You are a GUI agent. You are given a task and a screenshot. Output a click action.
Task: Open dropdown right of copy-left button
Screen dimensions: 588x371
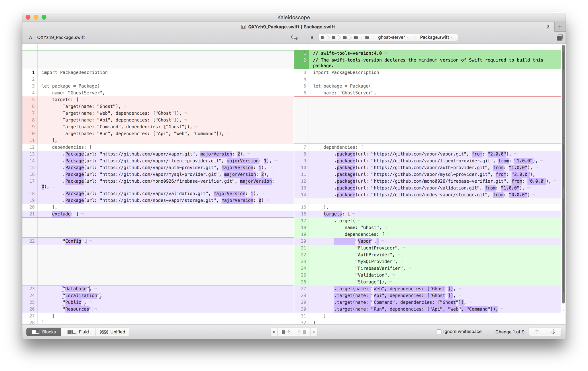click(x=314, y=332)
